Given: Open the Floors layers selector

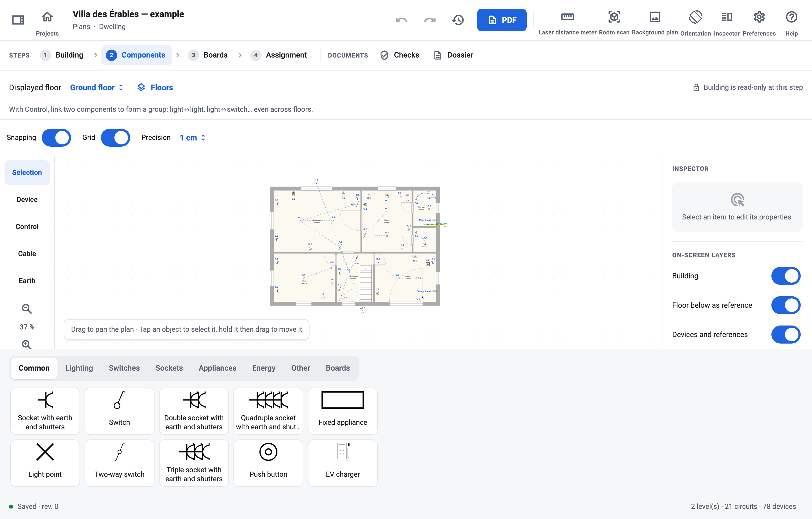Looking at the screenshot, I should coord(155,87).
